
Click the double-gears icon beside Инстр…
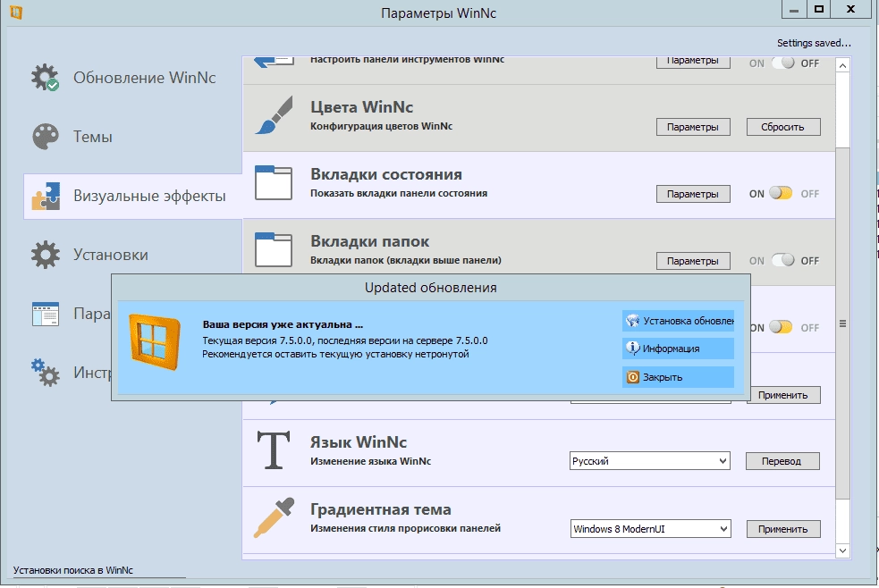(45, 373)
